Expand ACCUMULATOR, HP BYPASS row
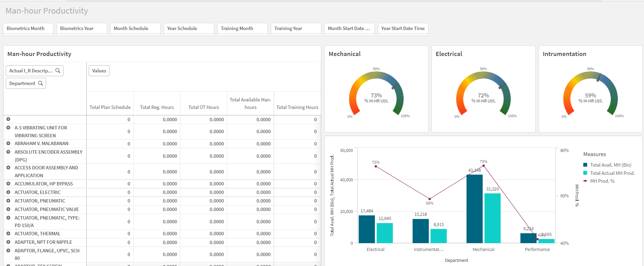644x266 pixels. coord(8,184)
